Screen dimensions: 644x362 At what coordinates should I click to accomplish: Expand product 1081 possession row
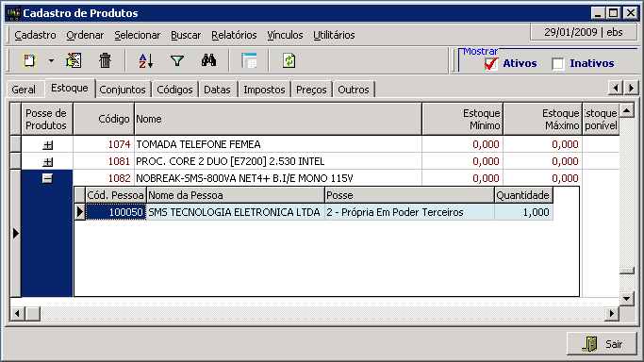[x=48, y=162]
